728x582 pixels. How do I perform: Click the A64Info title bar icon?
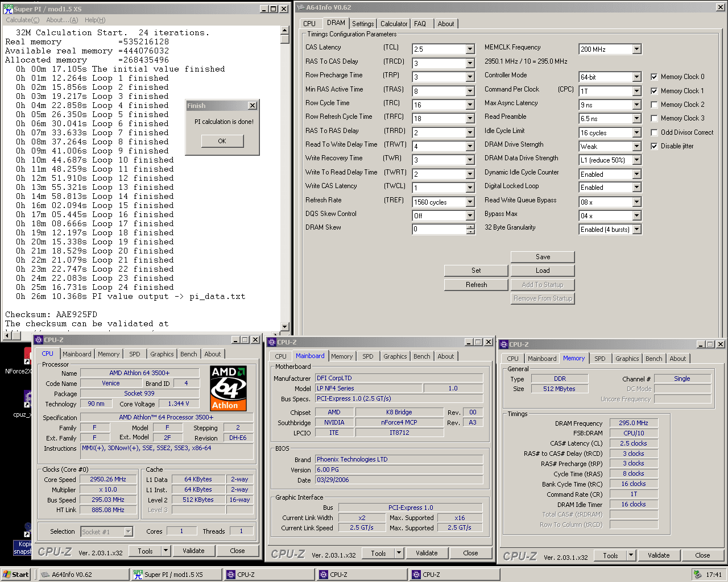point(301,7)
